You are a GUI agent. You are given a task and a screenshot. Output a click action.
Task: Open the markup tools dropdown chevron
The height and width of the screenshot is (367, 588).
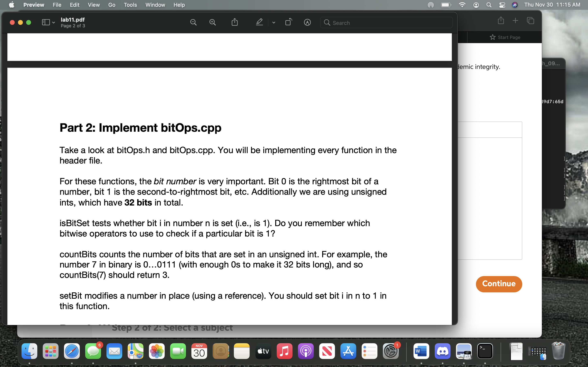pos(274,22)
